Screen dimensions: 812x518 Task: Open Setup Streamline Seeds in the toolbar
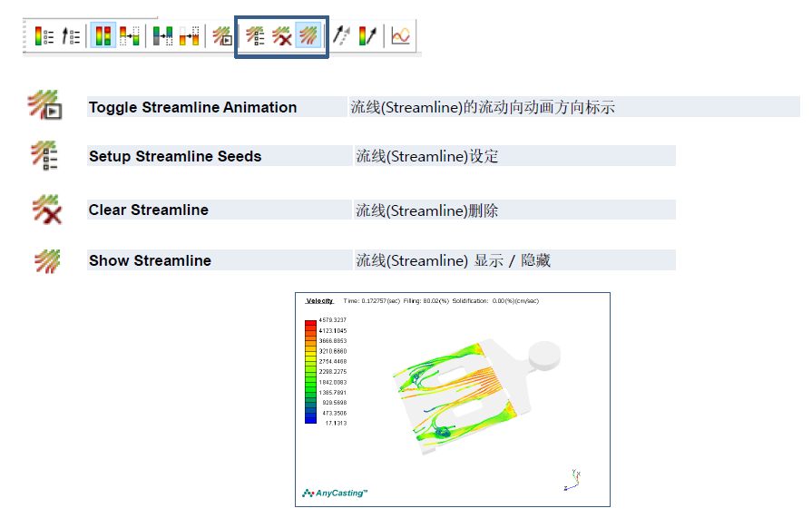click(x=256, y=36)
